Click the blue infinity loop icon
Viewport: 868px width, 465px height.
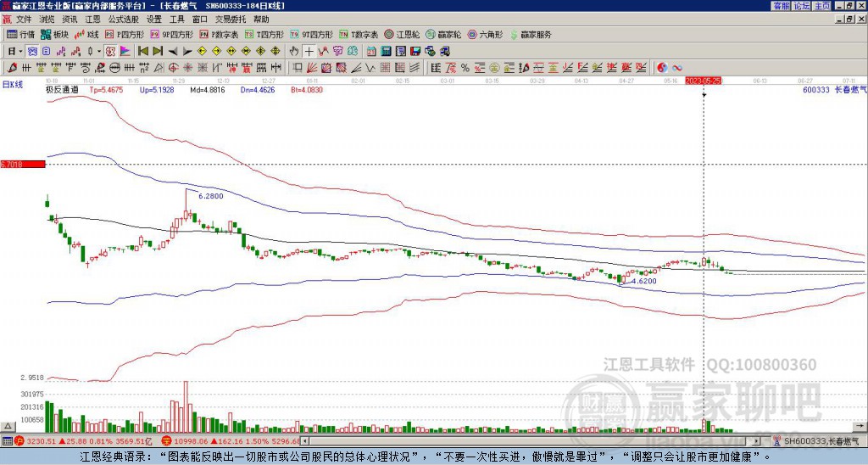point(677,68)
